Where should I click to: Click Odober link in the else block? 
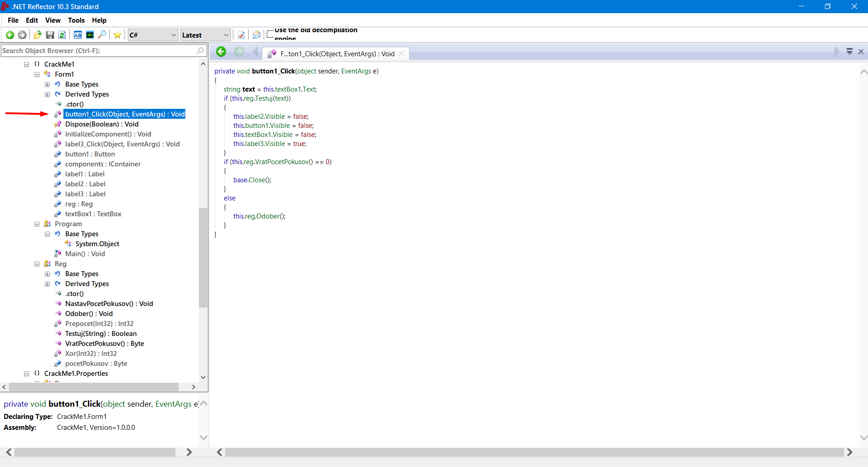pyautogui.click(x=268, y=216)
